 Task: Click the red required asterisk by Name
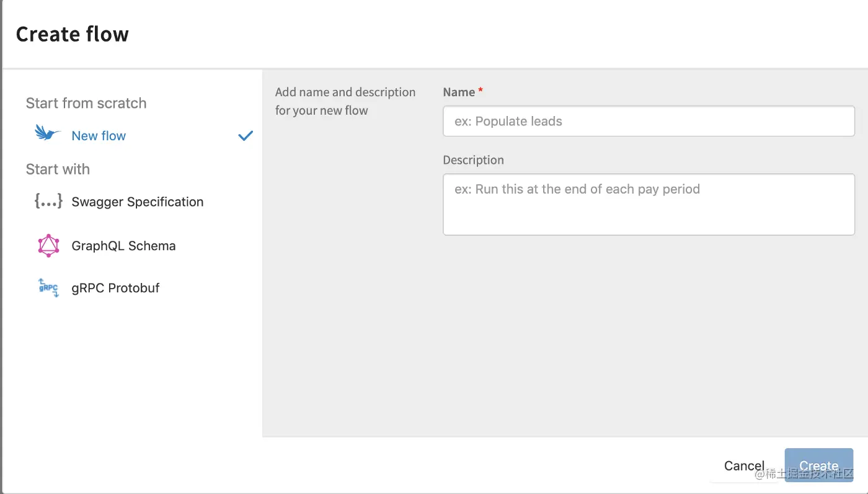pos(480,91)
